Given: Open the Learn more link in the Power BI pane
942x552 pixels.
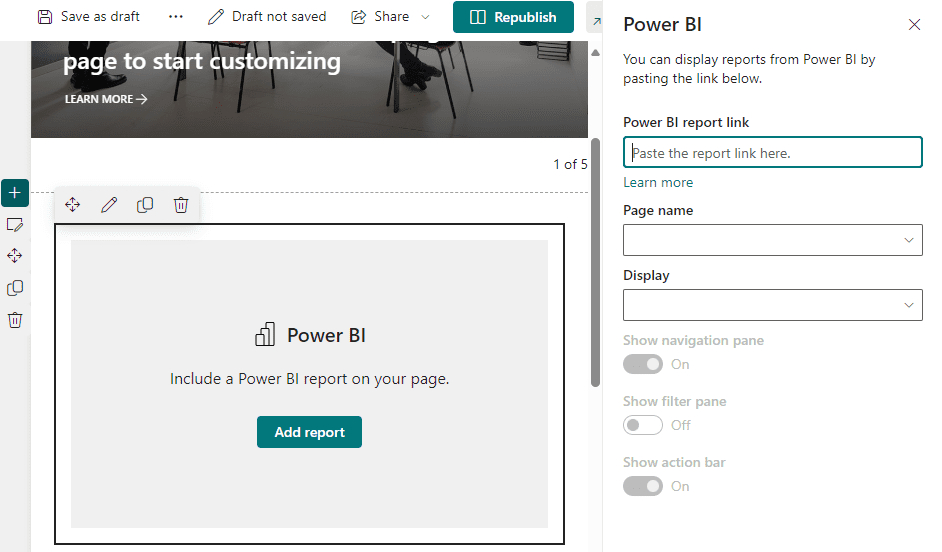Looking at the screenshot, I should tap(658, 182).
